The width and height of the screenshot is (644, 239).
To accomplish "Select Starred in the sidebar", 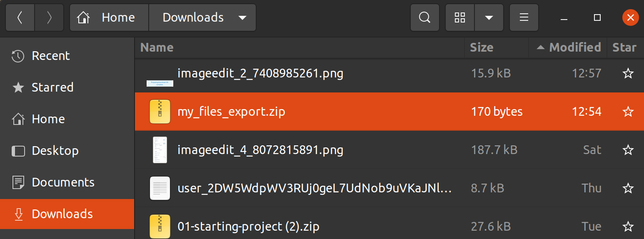I will pos(52,87).
